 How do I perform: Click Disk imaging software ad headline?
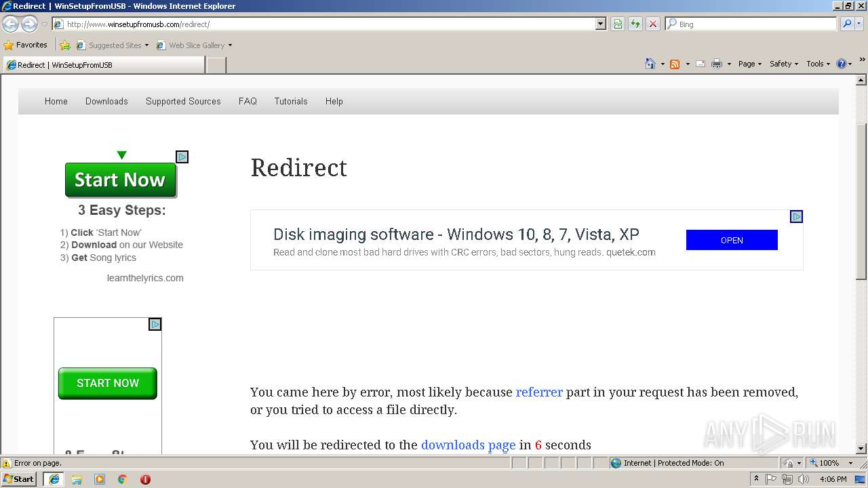456,235
